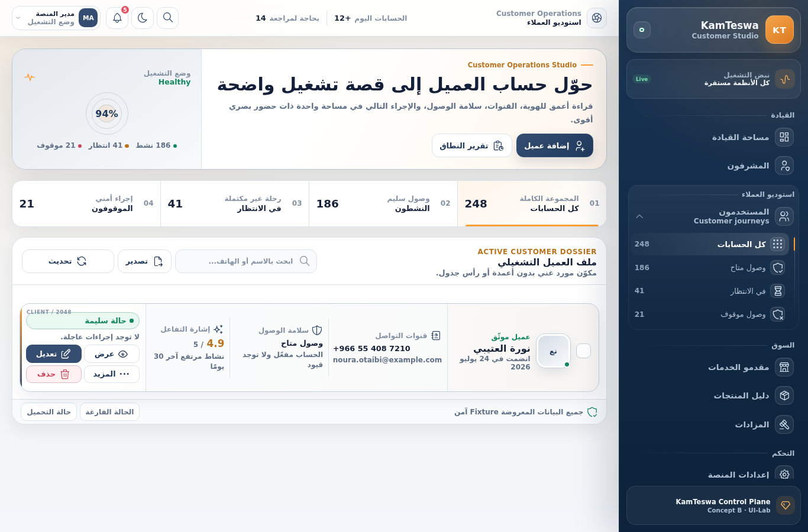
Task: Open مقدمو الخدمات store icon item
Action: click(x=713, y=367)
